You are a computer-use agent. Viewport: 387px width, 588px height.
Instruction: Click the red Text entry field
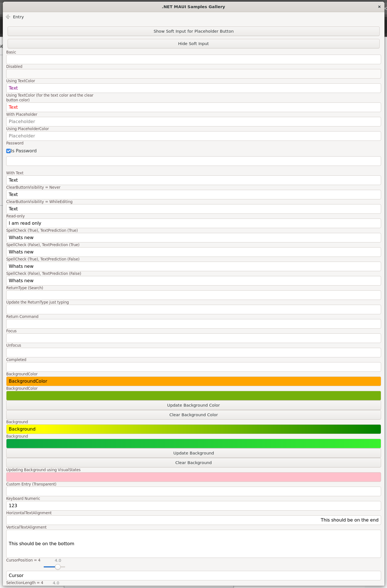point(193,107)
